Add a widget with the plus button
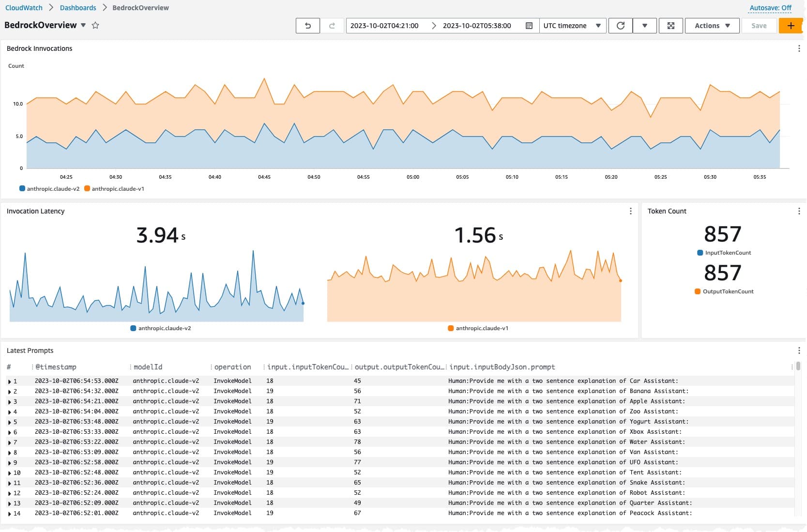This screenshot has width=807, height=532. click(791, 26)
